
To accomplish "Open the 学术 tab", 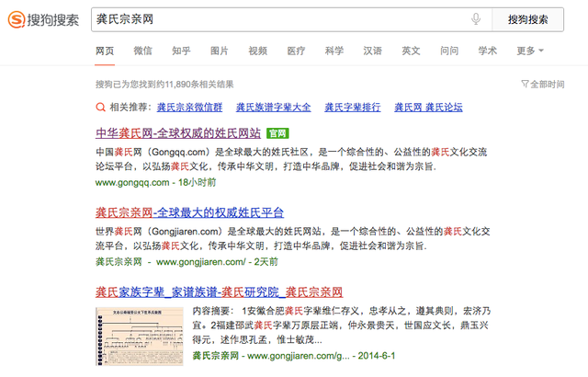I will [488, 51].
